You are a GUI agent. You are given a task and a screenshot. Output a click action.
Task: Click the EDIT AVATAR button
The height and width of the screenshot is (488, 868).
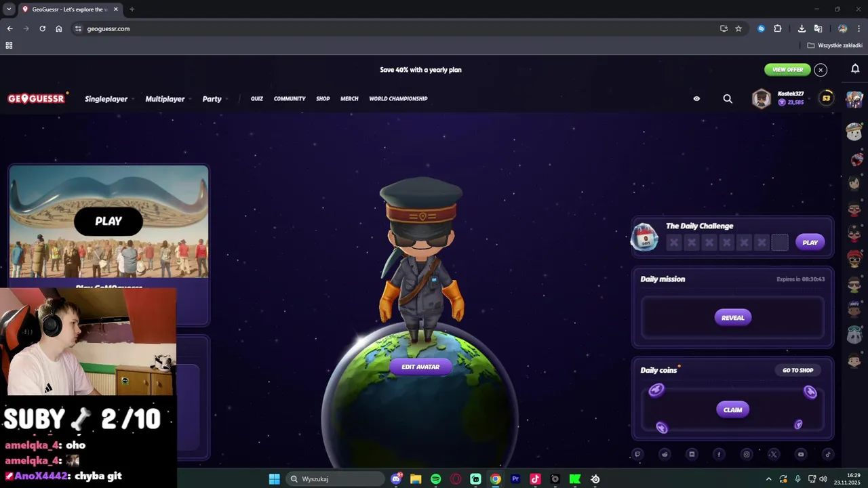point(420,367)
